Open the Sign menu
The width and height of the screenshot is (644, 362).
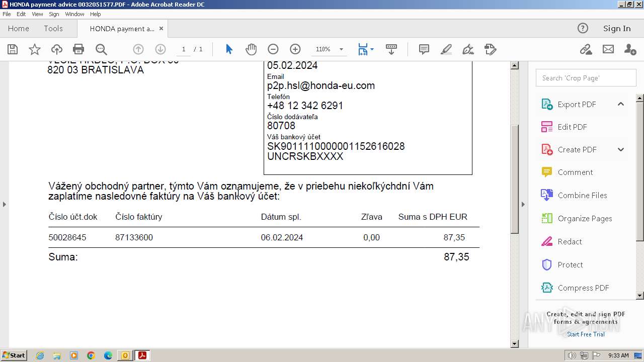54,14
